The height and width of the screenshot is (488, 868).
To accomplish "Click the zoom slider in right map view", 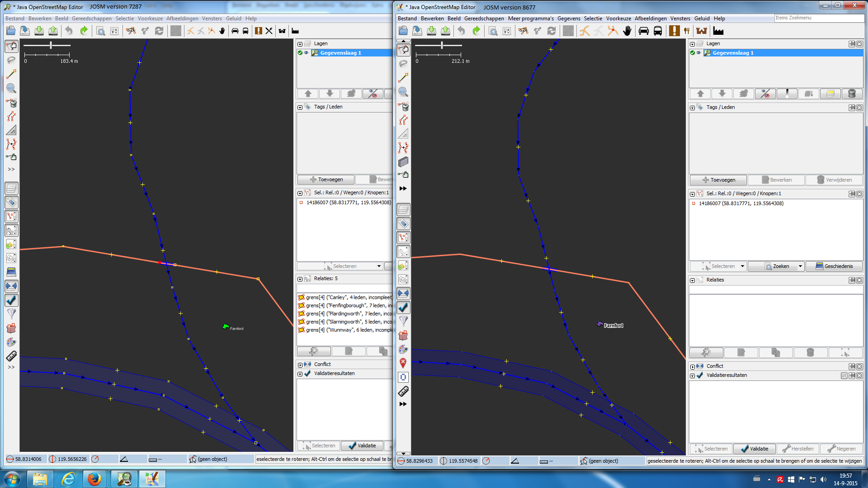I will (x=442, y=45).
